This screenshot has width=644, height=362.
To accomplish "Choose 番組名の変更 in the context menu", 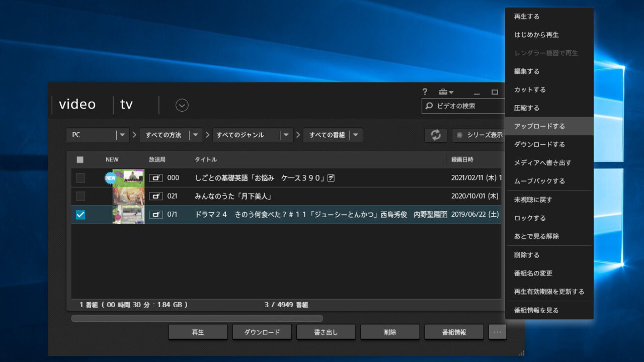I will (x=533, y=274).
